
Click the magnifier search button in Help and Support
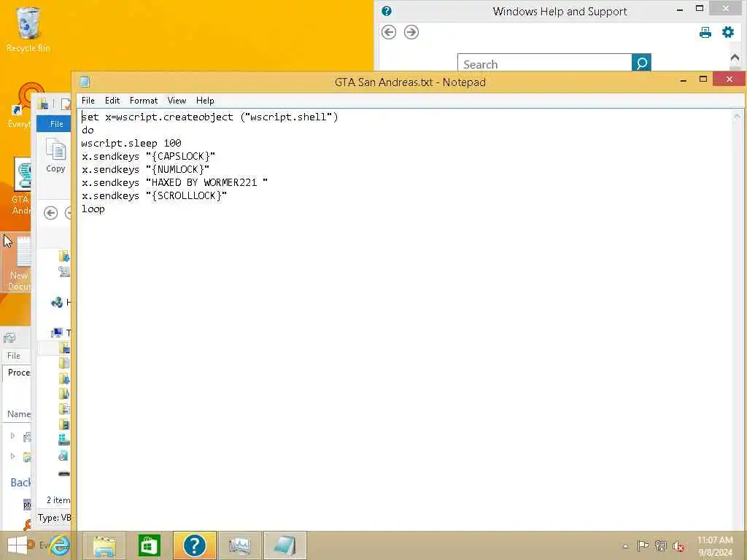point(641,63)
